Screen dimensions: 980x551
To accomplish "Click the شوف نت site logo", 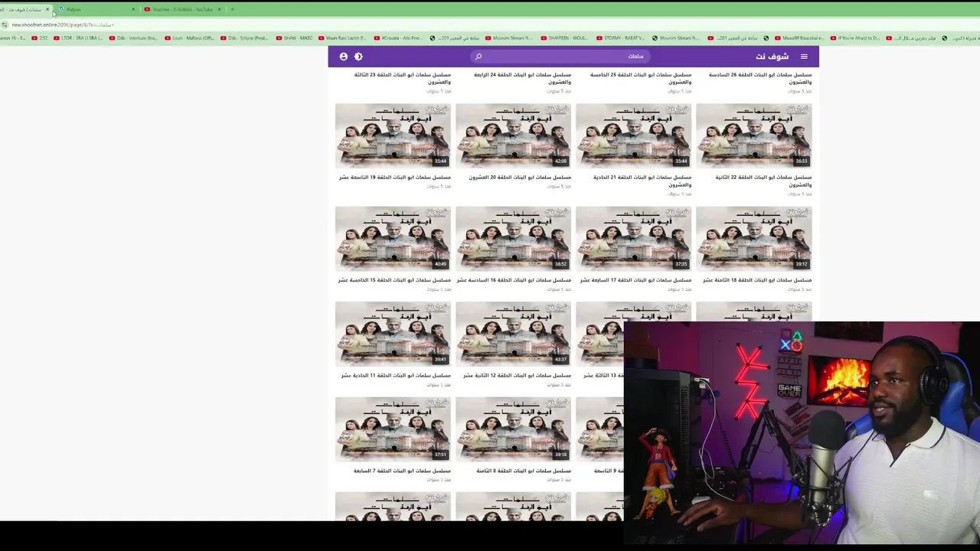I will [772, 57].
